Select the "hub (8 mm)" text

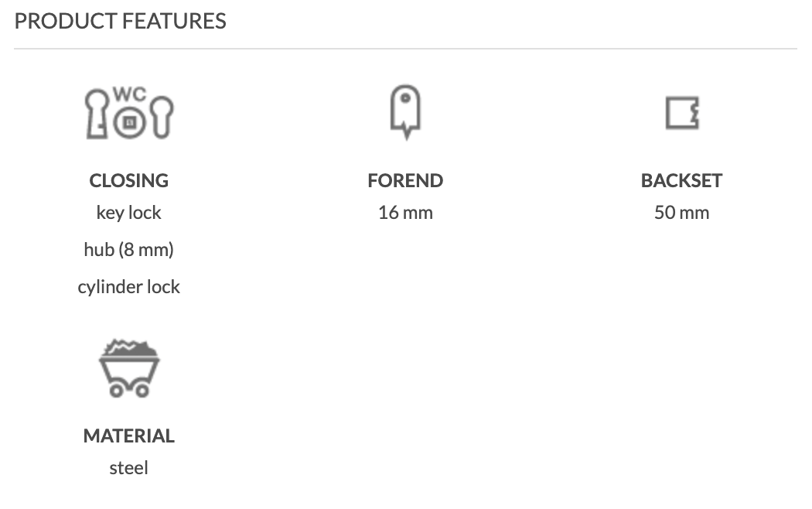click(129, 250)
